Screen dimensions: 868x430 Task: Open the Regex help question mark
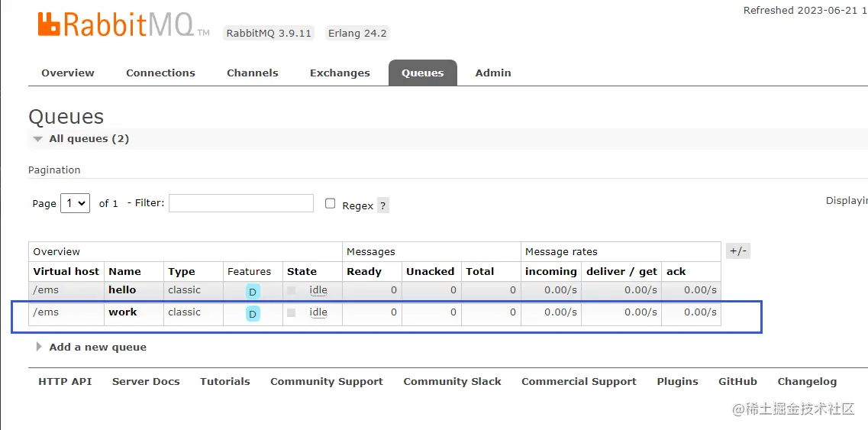point(383,205)
